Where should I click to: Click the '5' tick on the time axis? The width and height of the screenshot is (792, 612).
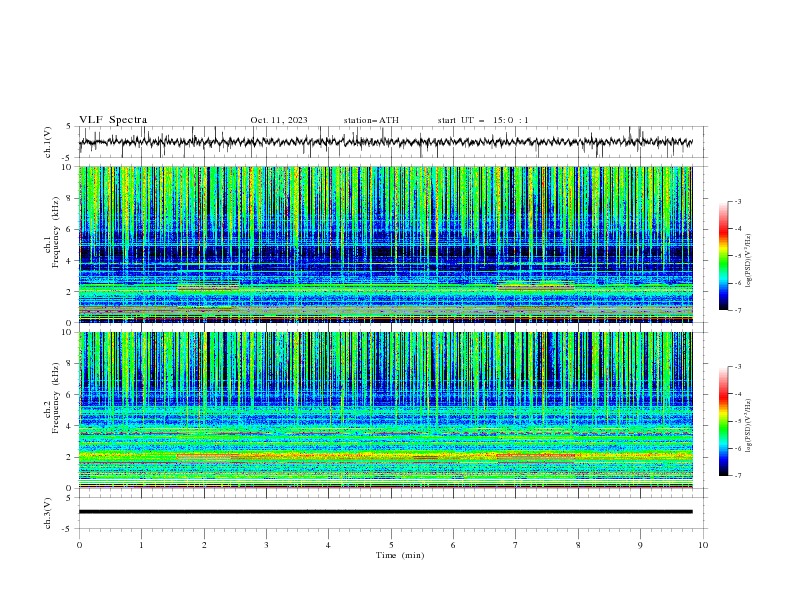(391, 545)
